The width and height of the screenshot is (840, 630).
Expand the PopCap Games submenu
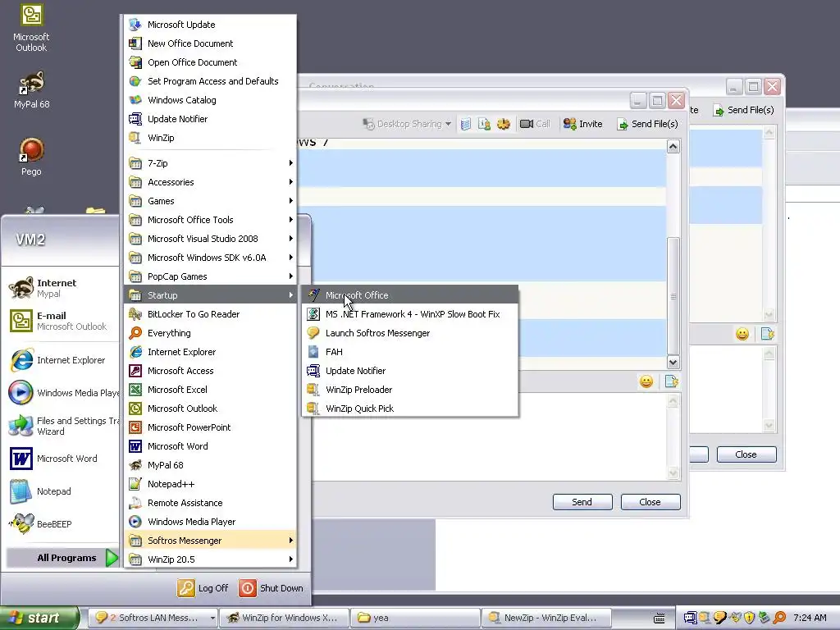[x=210, y=276]
